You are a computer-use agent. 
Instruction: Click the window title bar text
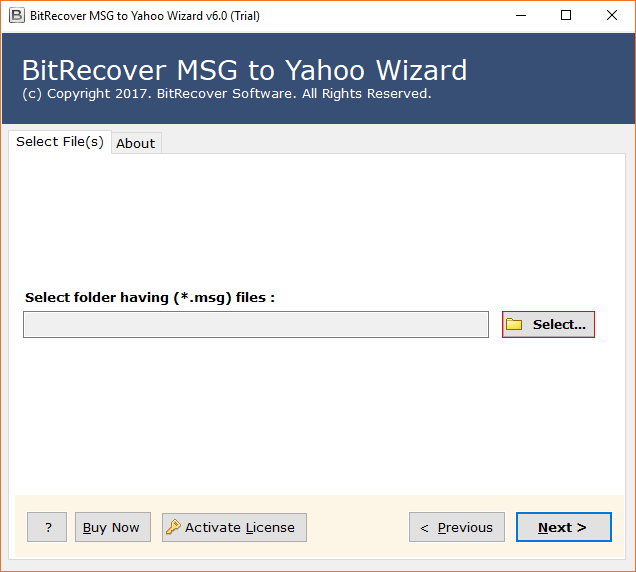point(146,15)
